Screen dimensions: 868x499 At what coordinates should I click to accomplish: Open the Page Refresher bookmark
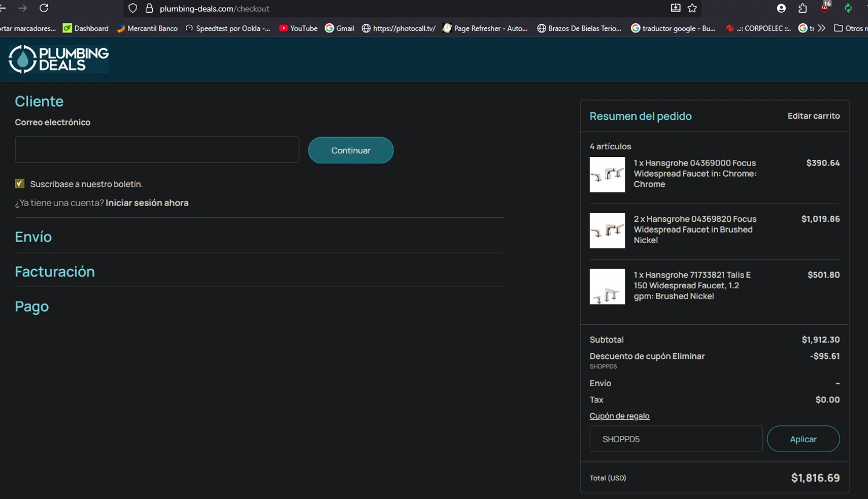click(485, 28)
